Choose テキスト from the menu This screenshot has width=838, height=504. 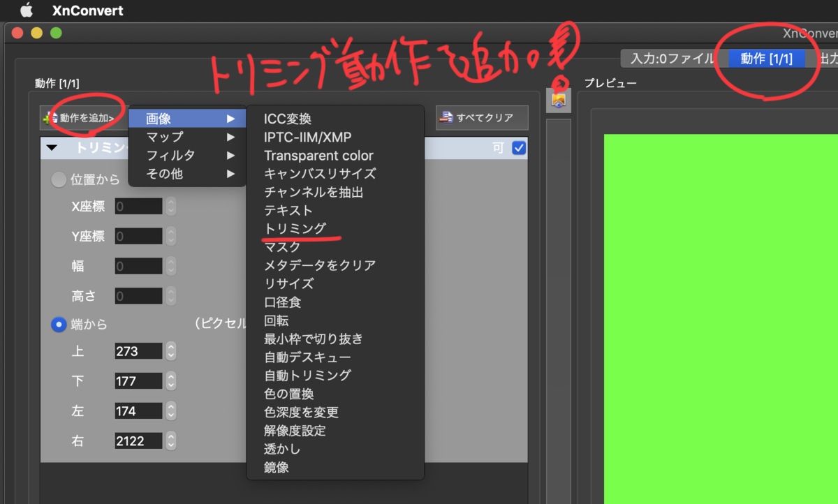pos(335,210)
